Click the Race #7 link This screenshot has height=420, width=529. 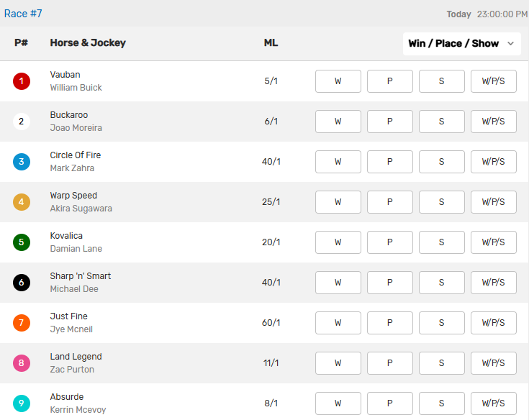(23, 14)
